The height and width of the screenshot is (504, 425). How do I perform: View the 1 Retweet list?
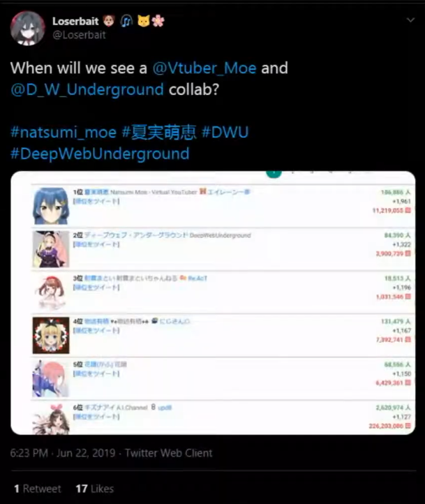(x=37, y=489)
